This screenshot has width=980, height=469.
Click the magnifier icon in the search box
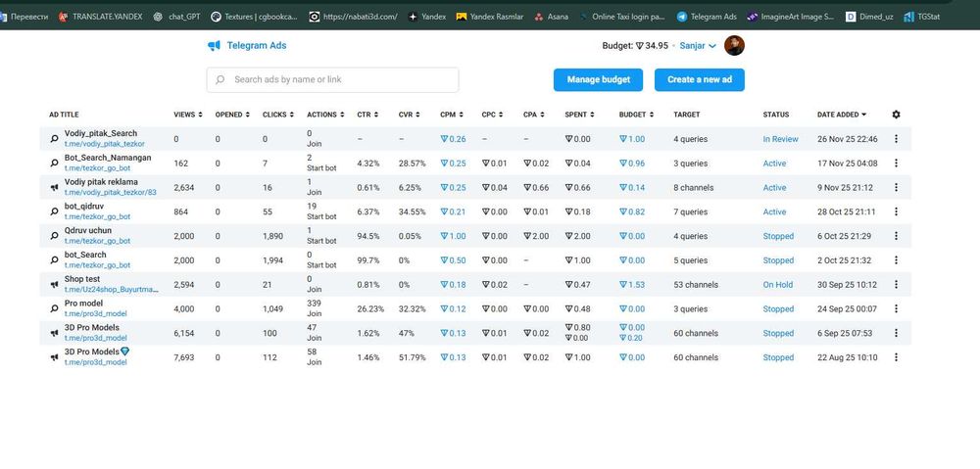[x=220, y=80]
